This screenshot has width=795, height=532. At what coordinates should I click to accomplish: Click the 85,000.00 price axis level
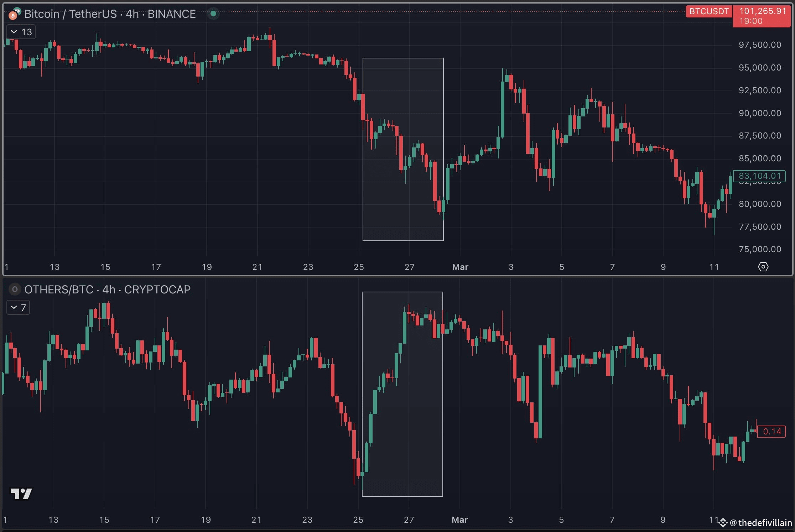pos(760,158)
